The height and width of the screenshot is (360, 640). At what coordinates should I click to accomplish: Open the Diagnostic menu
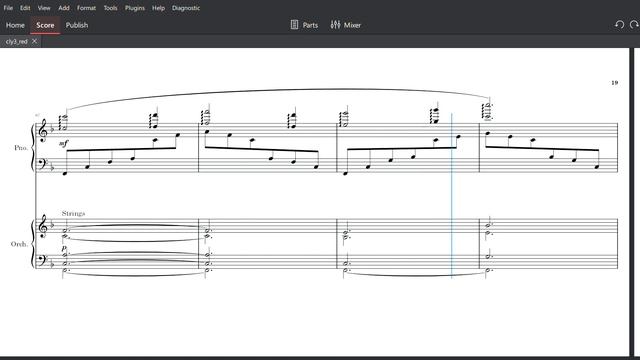pyautogui.click(x=186, y=8)
